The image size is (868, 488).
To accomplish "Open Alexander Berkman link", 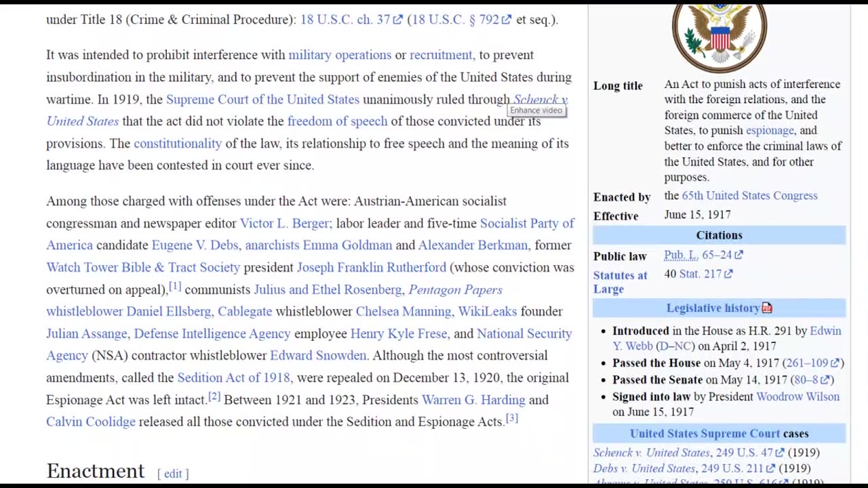I will 473,245.
